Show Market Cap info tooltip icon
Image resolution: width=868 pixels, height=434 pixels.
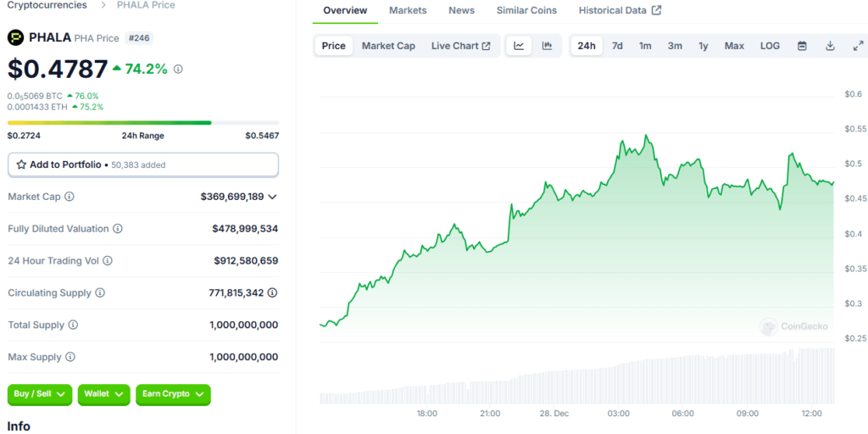70,197
